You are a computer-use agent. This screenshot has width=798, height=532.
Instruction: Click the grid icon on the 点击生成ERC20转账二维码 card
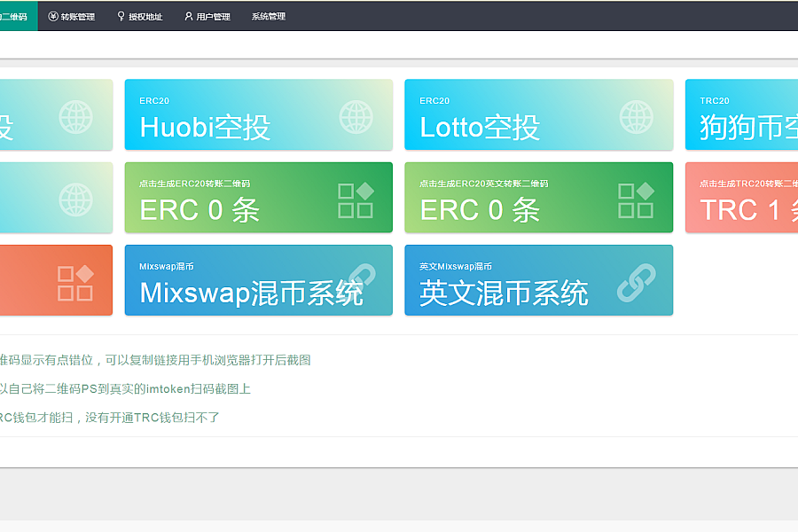pyautogui.click(x=356, y=200)
